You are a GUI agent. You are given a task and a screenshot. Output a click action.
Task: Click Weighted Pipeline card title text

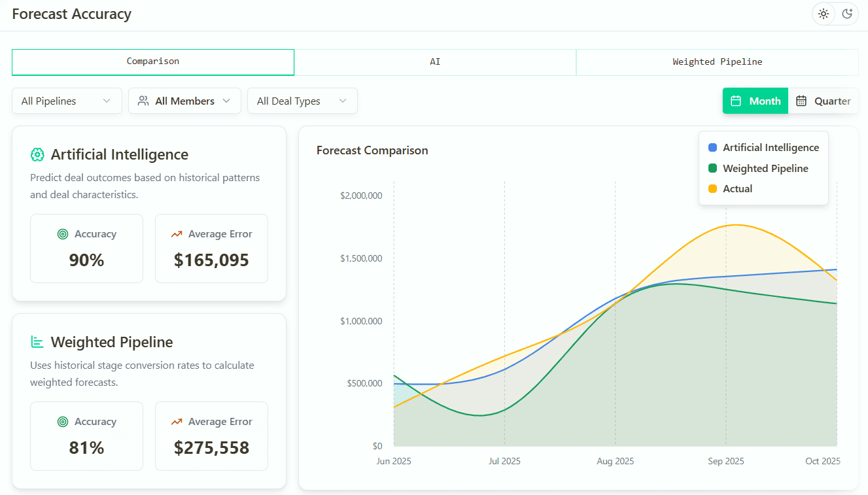click(x=112, y=342)
